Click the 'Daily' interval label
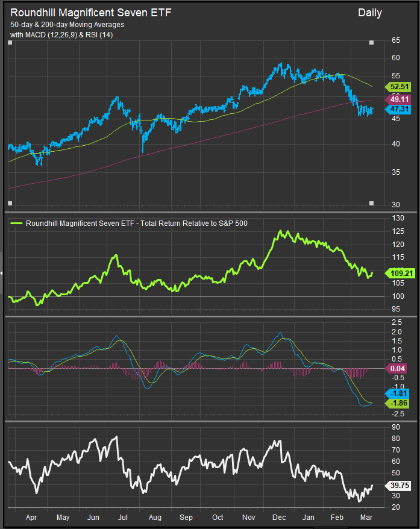 click(370, 13)
